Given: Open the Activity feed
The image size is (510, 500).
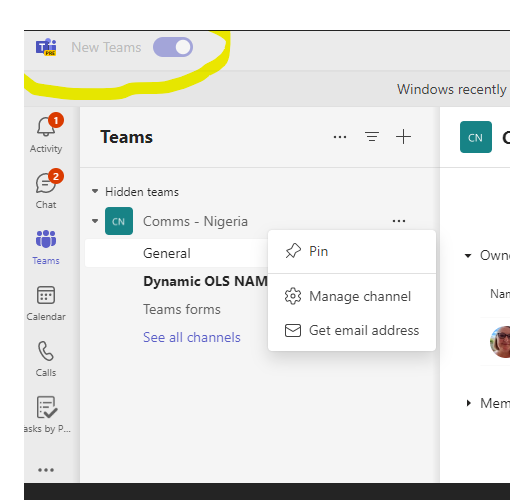Looking at the screenshot, I should pyautogui.click(x=46, y=134).
